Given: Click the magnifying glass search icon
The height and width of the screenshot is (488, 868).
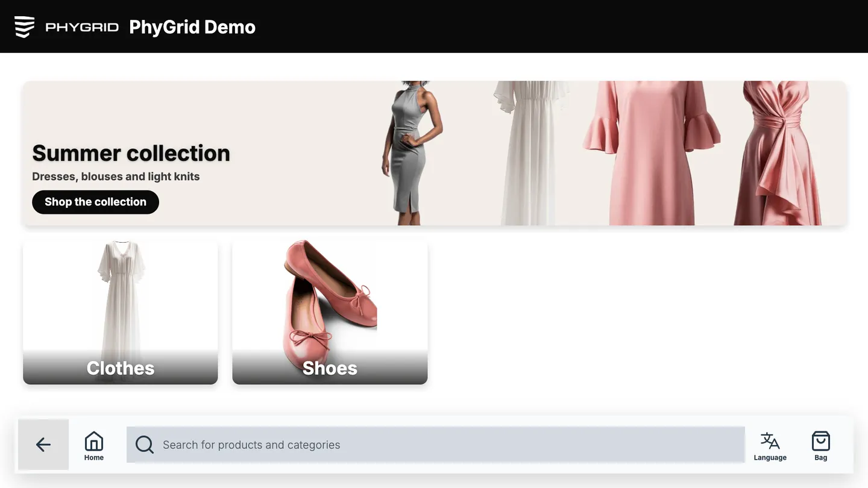Looking at the screenshot, I should tap(145, 445).
